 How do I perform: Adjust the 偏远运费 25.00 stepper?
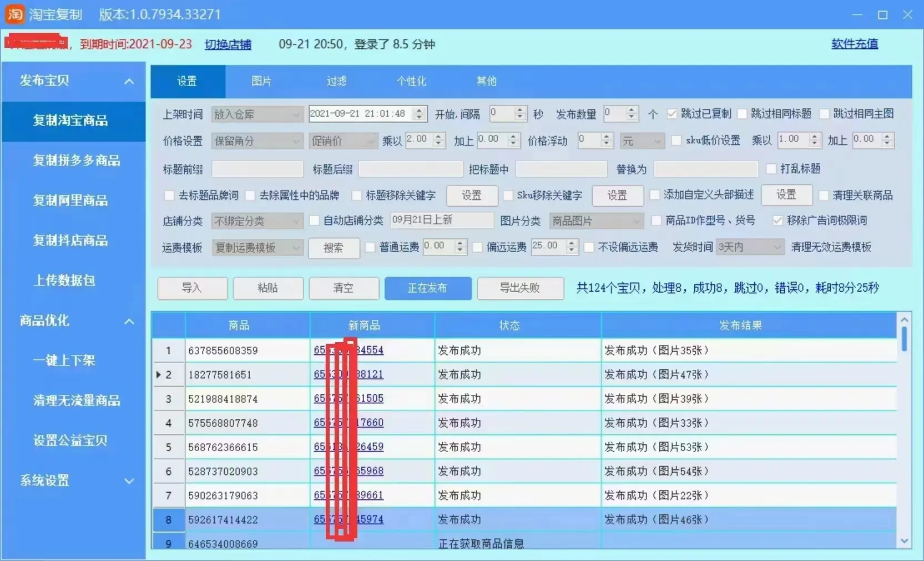(x=572, y=247)
